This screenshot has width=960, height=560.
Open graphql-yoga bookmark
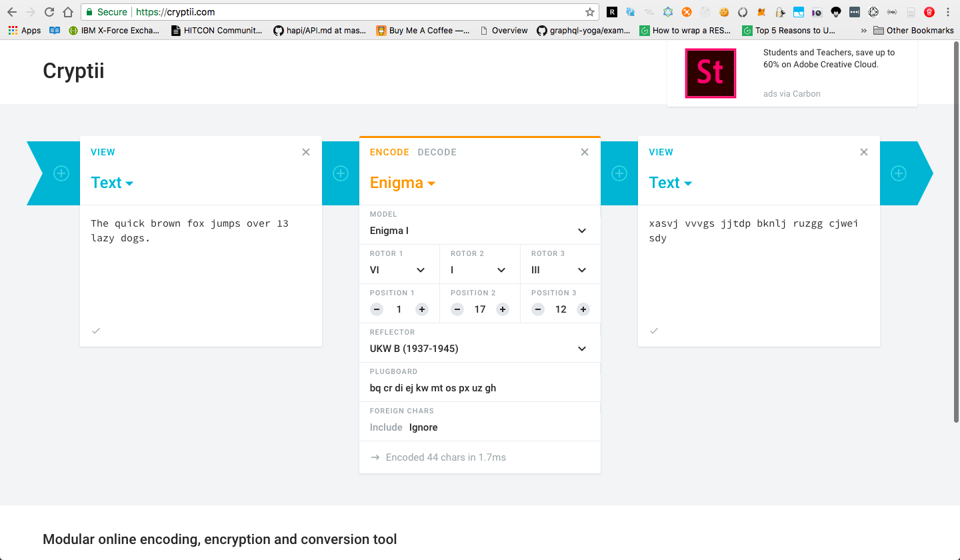click(583, 30)
